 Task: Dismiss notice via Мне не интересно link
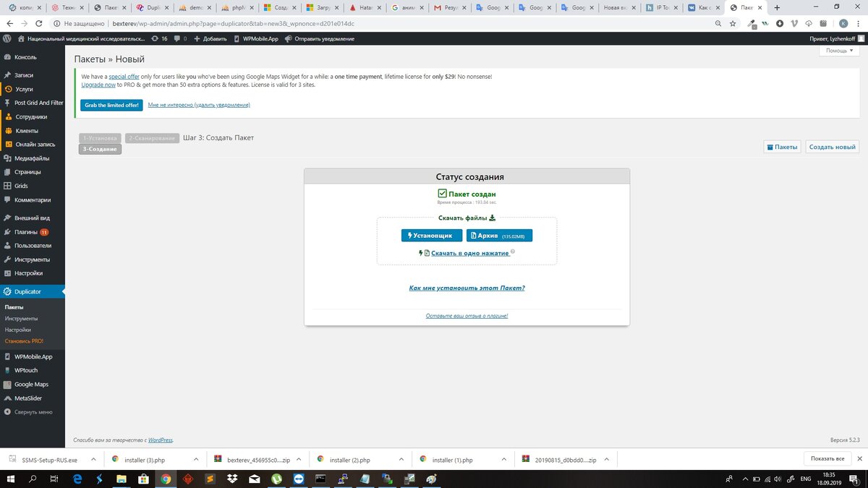click(x=199, y=105)
